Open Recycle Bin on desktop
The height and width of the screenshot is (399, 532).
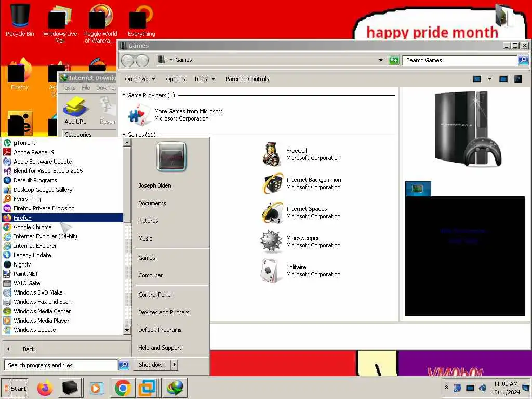[x=20, y=19]
